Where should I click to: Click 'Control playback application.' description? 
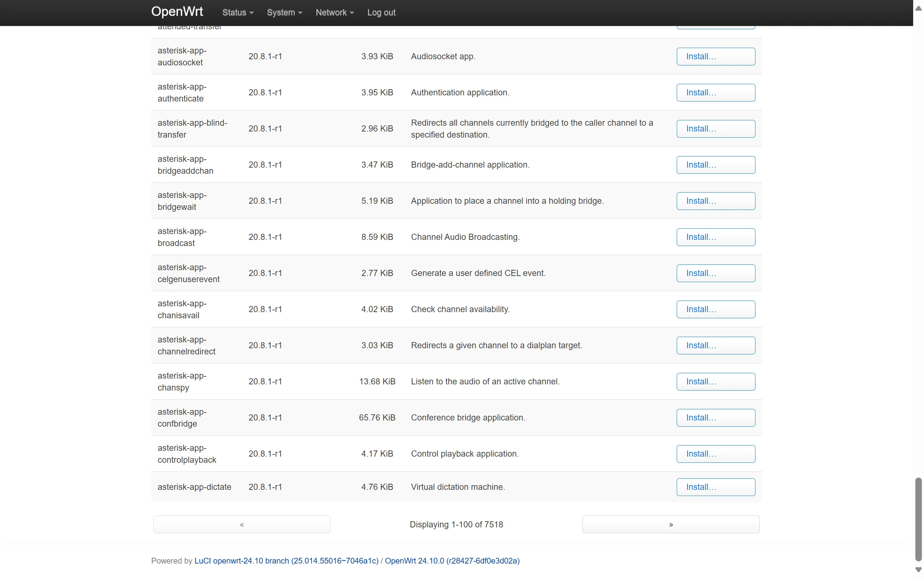(465, 454)
